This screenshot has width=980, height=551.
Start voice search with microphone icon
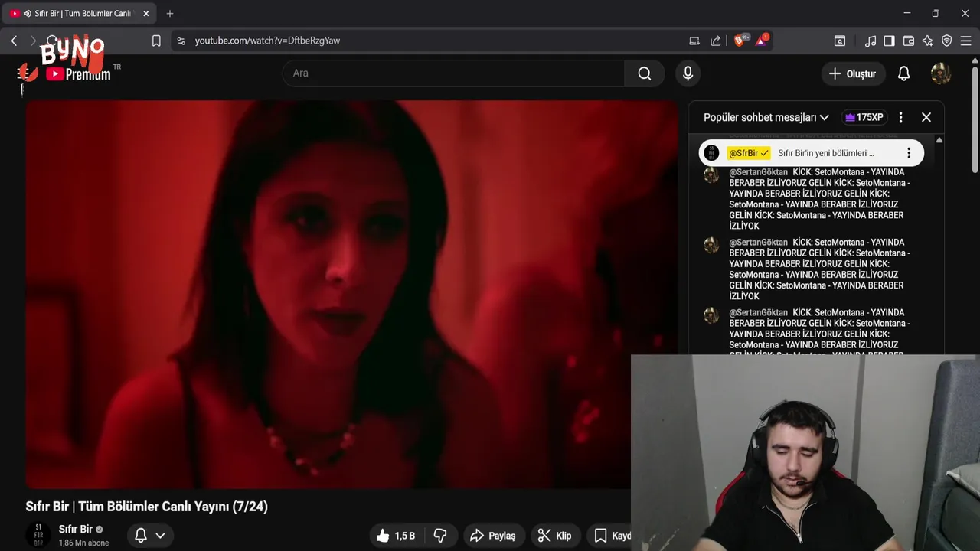(688, 73)
